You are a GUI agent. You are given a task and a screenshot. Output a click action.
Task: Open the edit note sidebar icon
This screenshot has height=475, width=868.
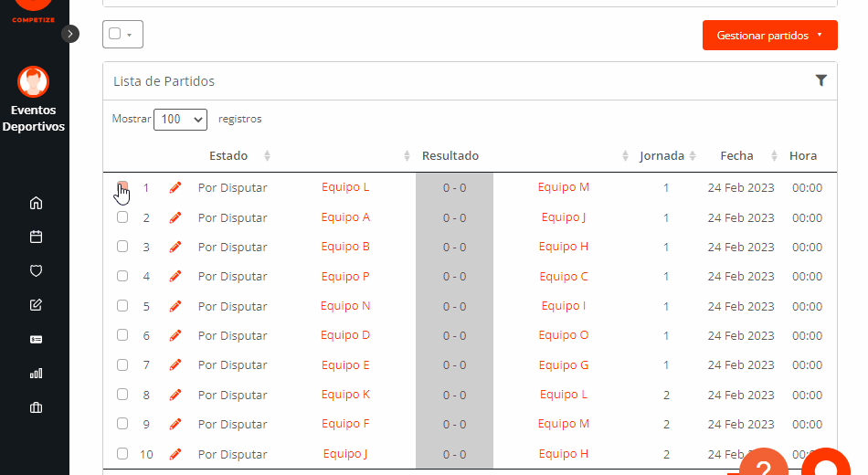[x=37, y=305]
